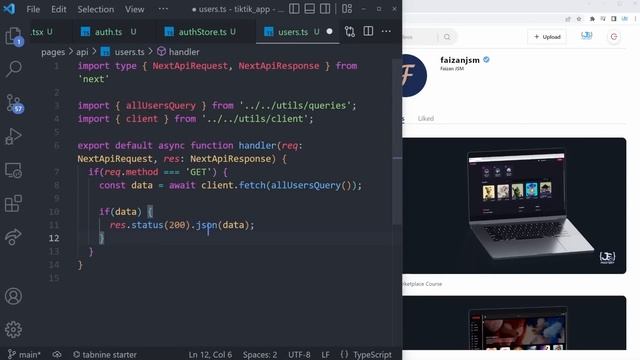Screen dimensions: 640x360
Task: Change indentation via Spaces: 2
Action: point(260,354)
